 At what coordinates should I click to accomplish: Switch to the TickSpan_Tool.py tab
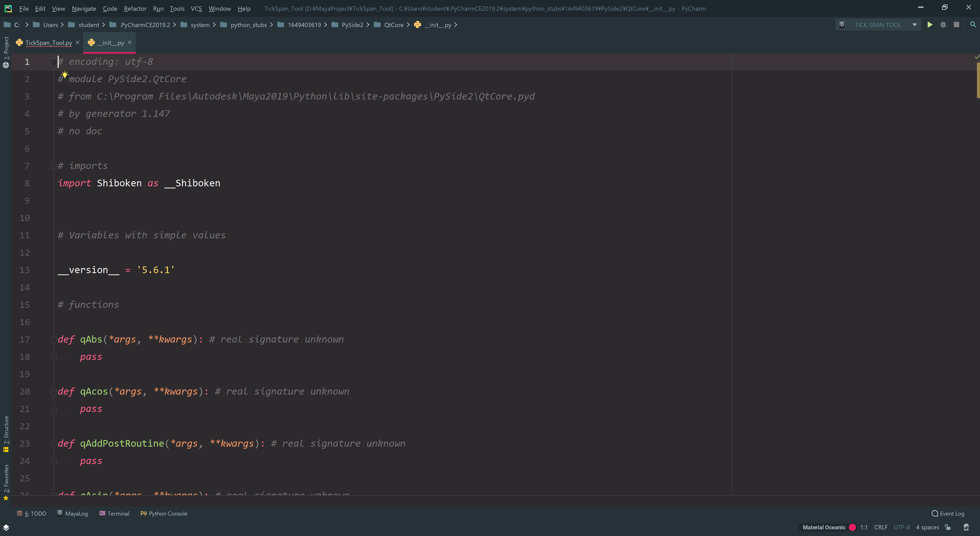[x=48, y=43]
